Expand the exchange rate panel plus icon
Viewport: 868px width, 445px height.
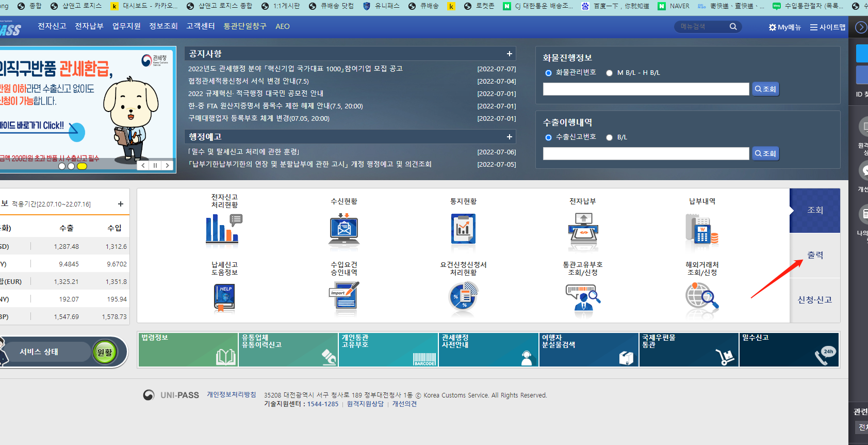coord(121,204)
